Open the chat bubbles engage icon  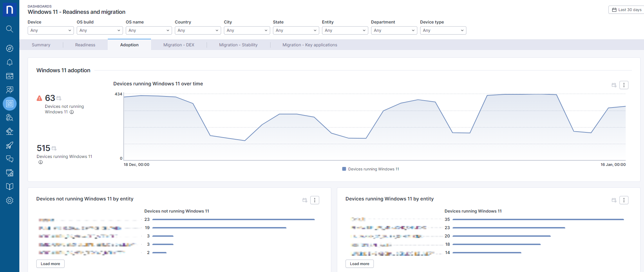click(x=10, y=159)
